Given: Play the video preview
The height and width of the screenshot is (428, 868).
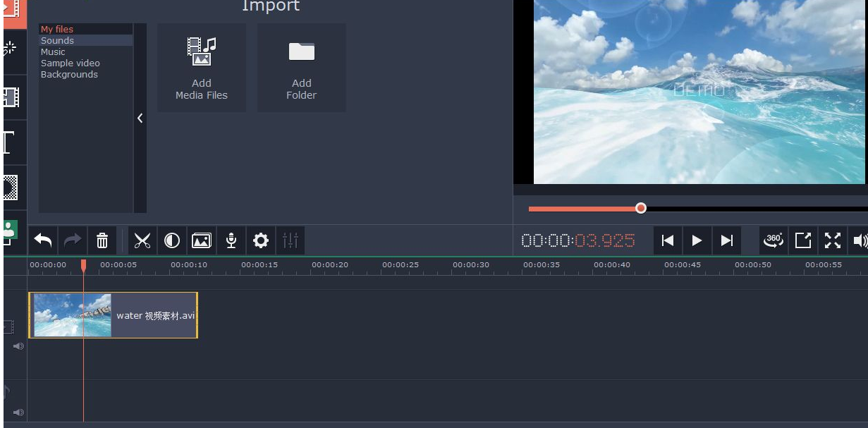Looking at the screenshot, I should click(697, 240).
